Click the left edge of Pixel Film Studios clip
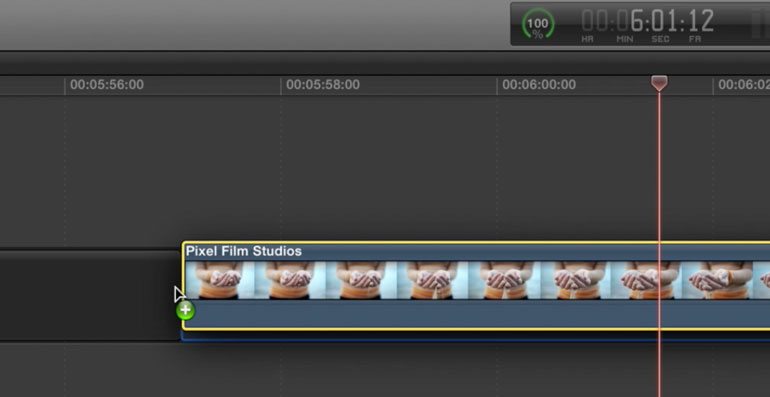This screenshot has height=397, width=770. [x=183, y=285]
